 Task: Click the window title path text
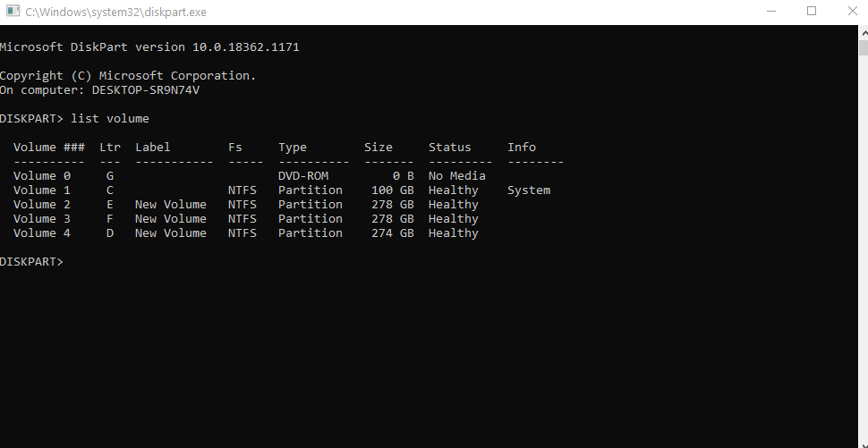point(115,13)
